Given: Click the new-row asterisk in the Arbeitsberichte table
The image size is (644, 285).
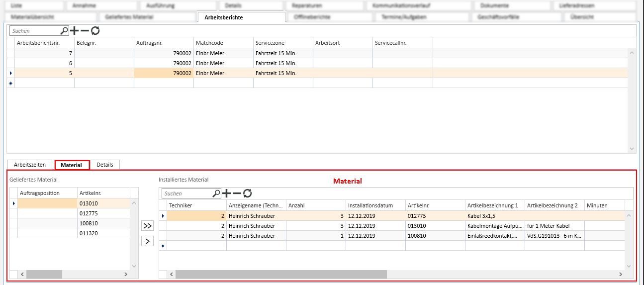Looking at the screenshot, I should coord(11,83).
